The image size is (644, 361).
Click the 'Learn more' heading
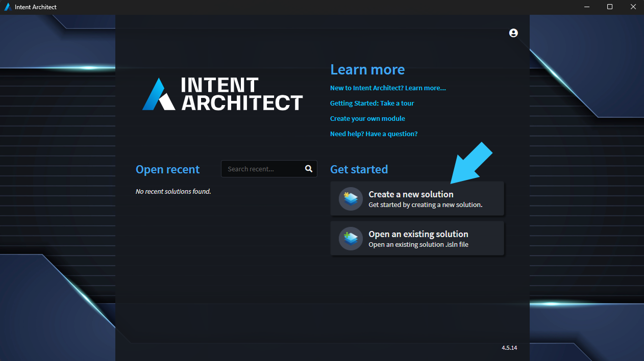pos(367,69)
